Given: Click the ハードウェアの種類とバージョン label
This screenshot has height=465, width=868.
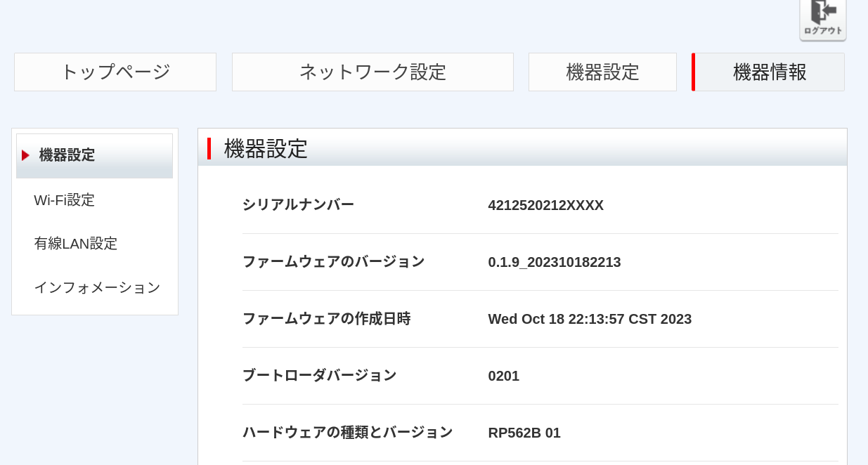Looking at the screenshot, I should (347, 432).
